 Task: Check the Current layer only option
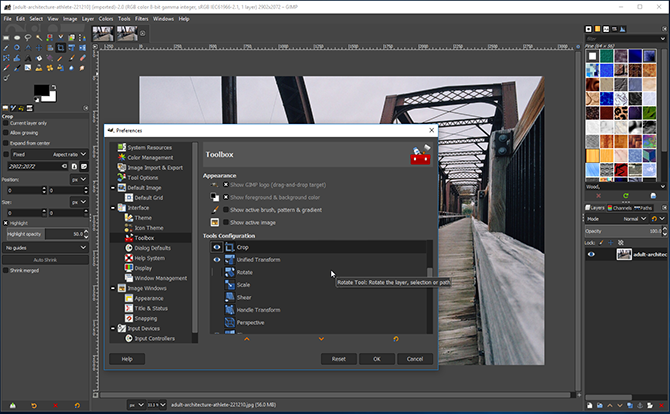pos(5,123)
